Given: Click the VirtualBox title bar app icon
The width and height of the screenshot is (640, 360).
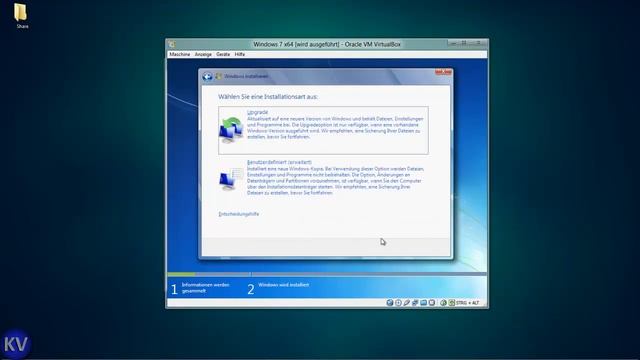Looking at the screenshot, I should coord(172,44).
